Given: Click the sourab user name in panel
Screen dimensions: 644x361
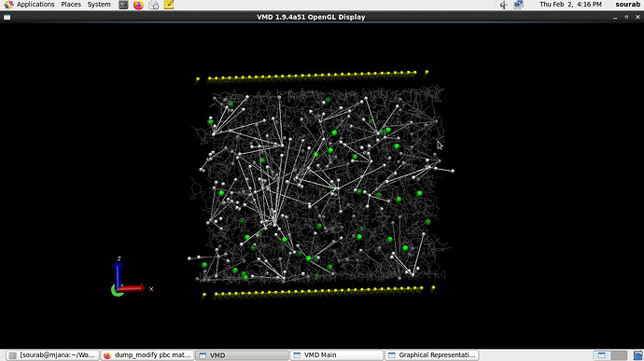Looking at the screenshot, I should click(627, 5).
